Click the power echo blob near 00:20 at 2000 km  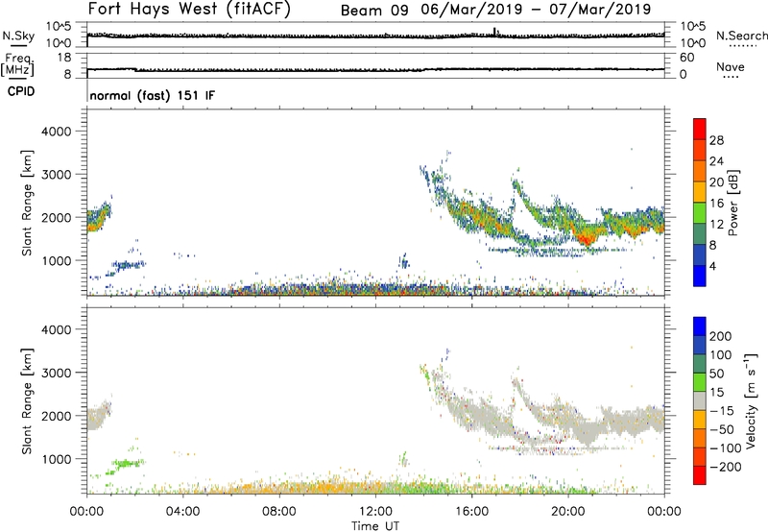[97, 219]
